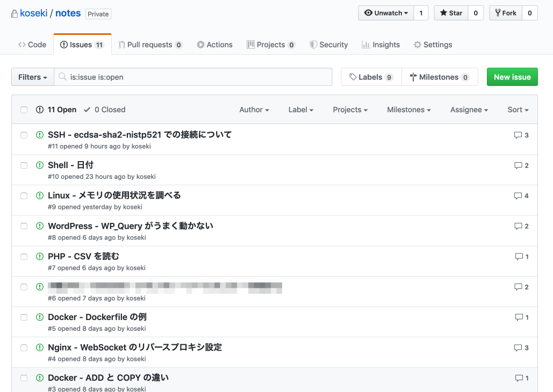553x392 pixels.
Task: Switch to the Pull requests tab
Action: click(x=150, y=45)
